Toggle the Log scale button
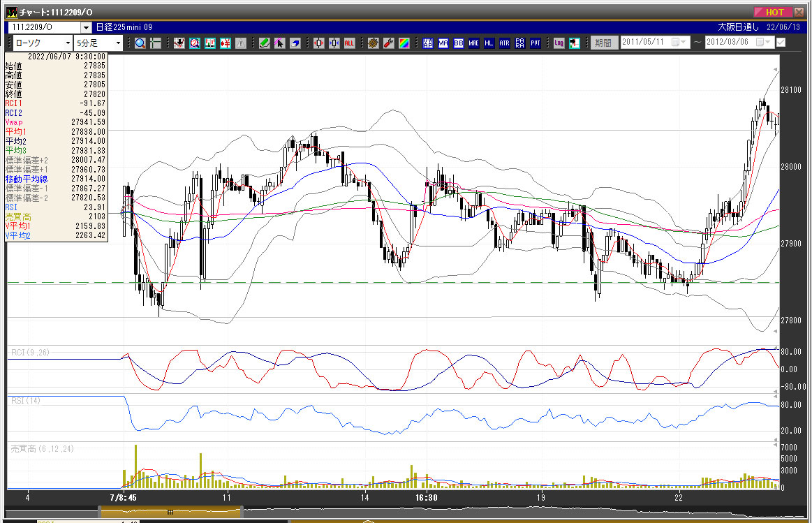The height and width of the screenshot is (523, 812). [x=559, y=43]
